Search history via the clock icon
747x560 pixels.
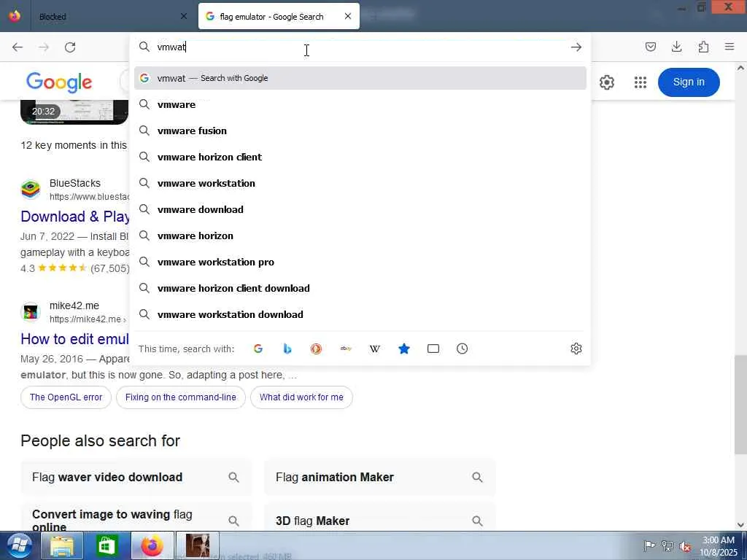point(462,349)
